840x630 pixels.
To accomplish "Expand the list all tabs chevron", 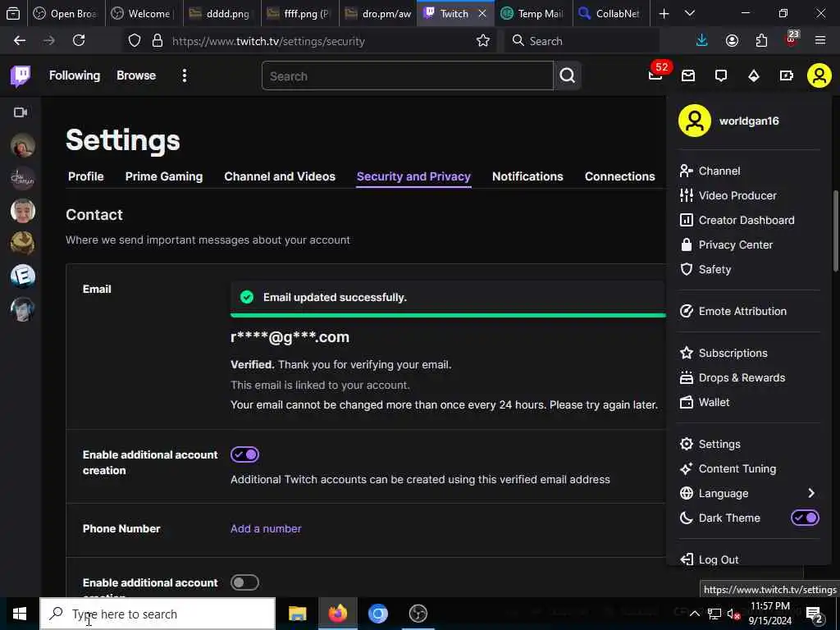I will click(690, 13).
